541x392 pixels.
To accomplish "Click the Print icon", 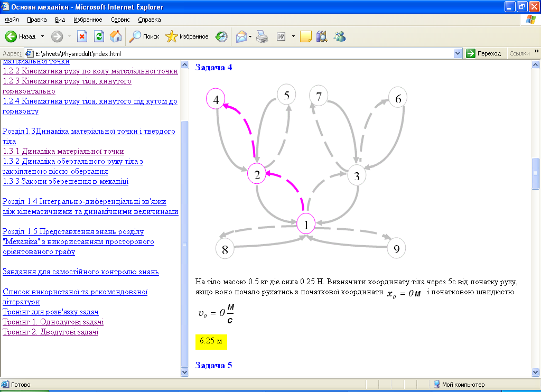I will [x=262, y=36].
